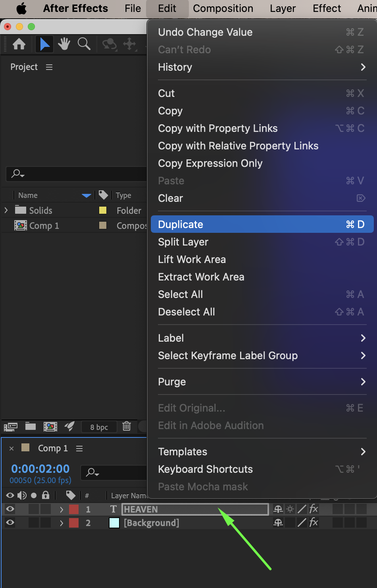The image size is (377, 588).
Task: Toggle lock box for HEAVEN layer
Action: [46, 509]
